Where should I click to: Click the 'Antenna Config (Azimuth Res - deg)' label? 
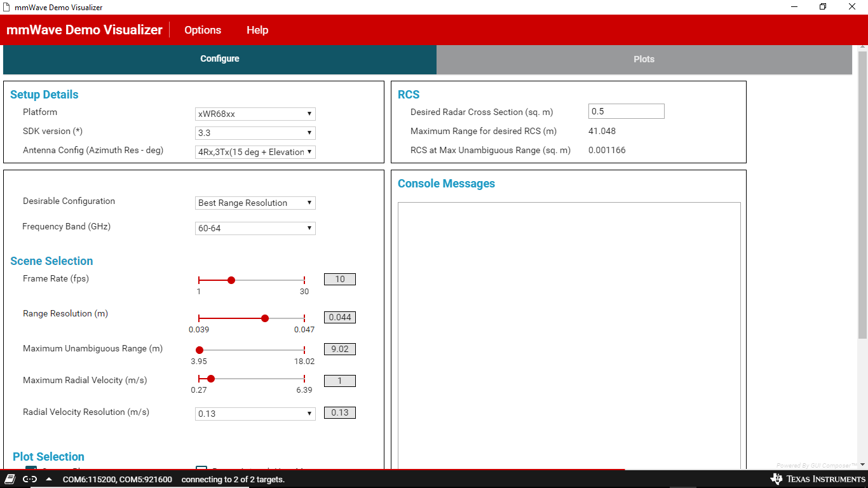click(93, 150)
